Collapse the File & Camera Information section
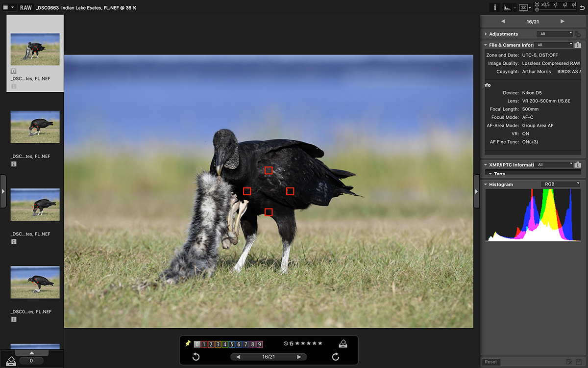 click(486, 45)
